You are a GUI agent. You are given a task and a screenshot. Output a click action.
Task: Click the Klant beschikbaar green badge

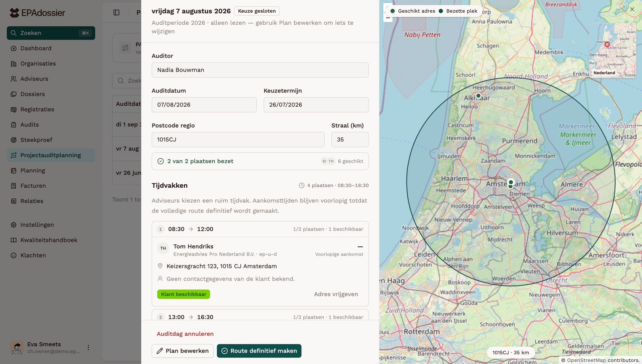click(184, 294)
